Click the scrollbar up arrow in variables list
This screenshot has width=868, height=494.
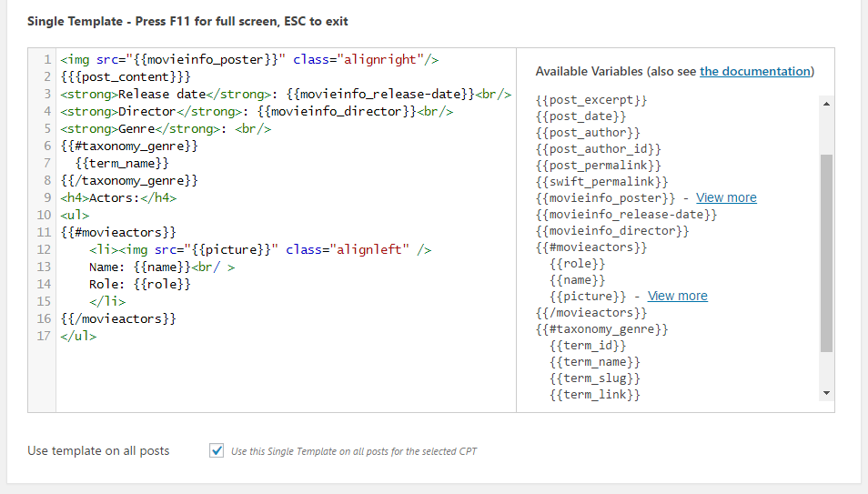click(826, 104)
